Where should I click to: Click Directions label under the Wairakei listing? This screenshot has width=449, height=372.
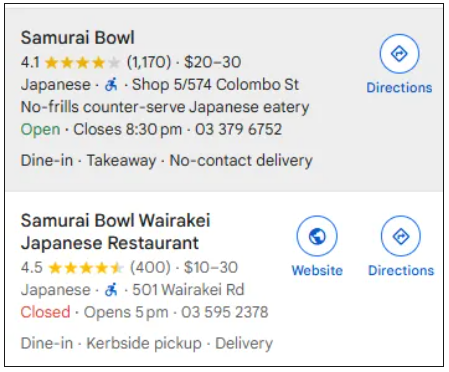point(401,270)
